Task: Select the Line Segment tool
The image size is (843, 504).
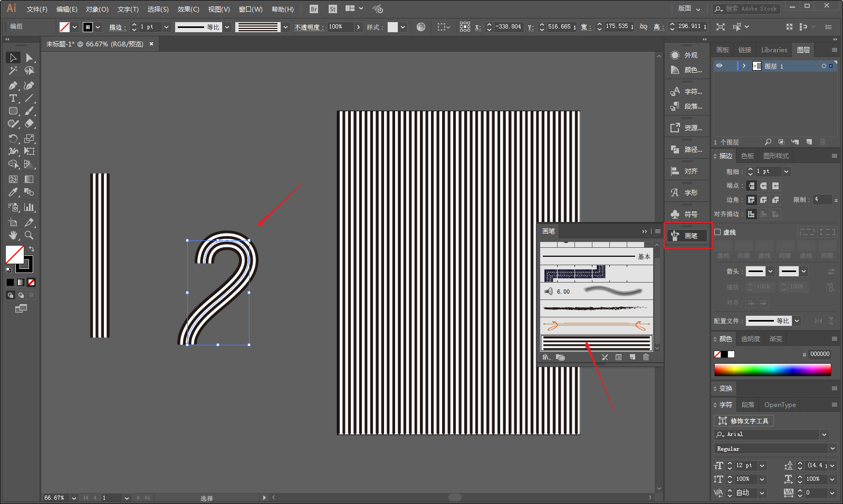Action: click(x=30, y=98)
